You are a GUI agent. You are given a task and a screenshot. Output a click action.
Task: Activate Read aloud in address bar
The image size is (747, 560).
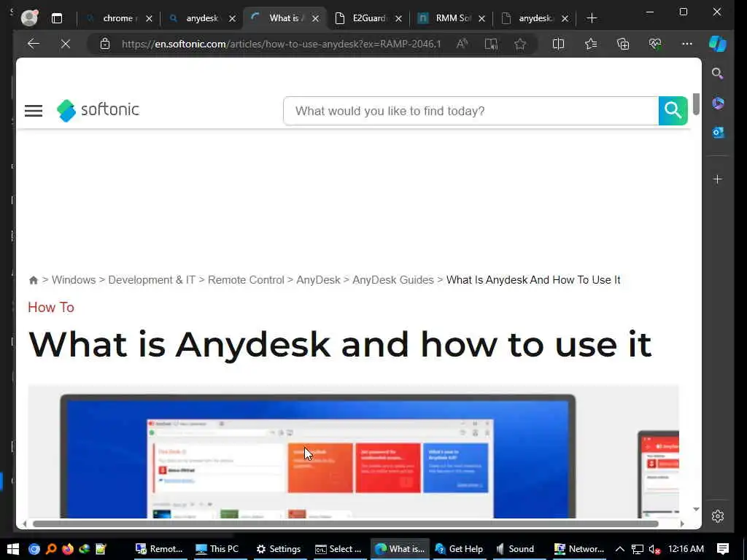[x=462, y=44]
